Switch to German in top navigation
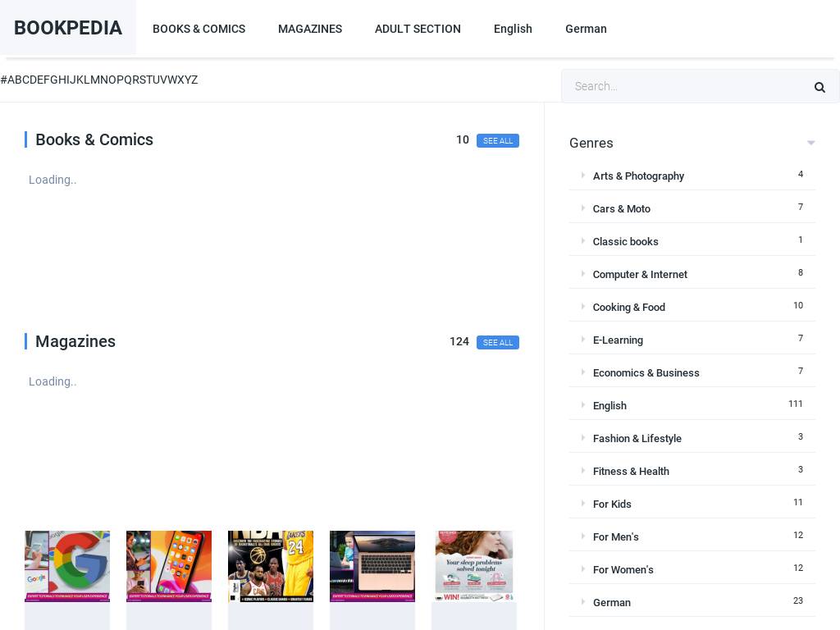This screenshot has height=630, width=840. (586, 29)
